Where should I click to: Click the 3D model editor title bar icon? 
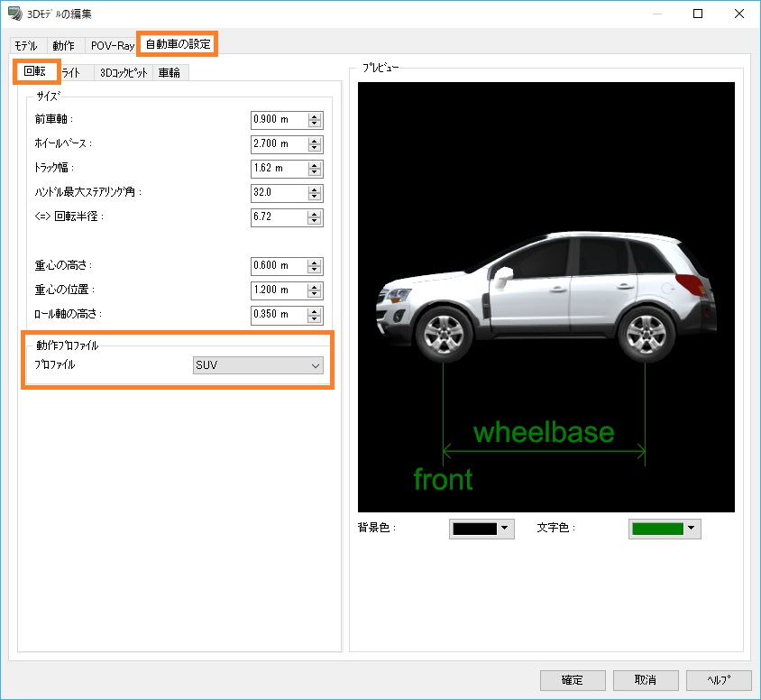coord(14,14)
